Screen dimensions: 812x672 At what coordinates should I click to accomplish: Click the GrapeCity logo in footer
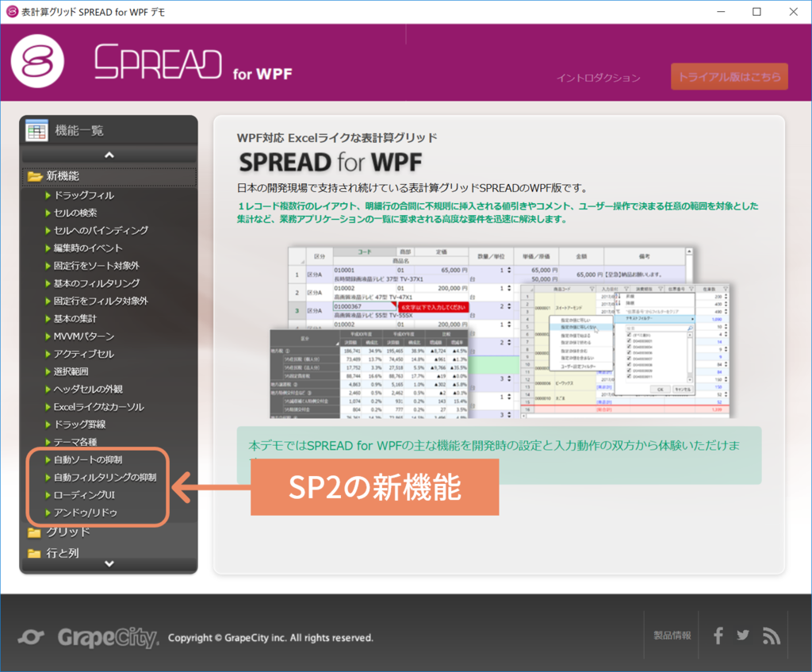[x=88, y=637]
